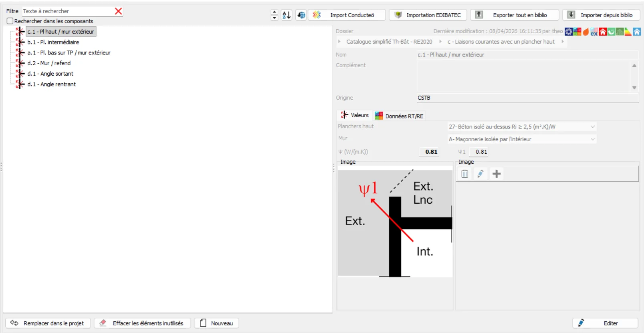644x333 pixels.
Task: Select 'a.1 - Pl. bas sur TP / mur extérieur'
Action: click(x=69, y=52)
